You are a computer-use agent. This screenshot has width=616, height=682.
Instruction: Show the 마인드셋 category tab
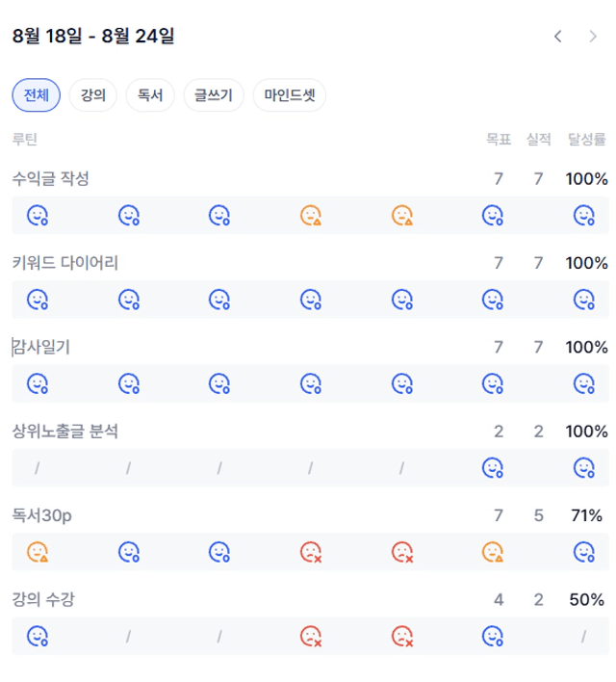(x=290, y=94)
